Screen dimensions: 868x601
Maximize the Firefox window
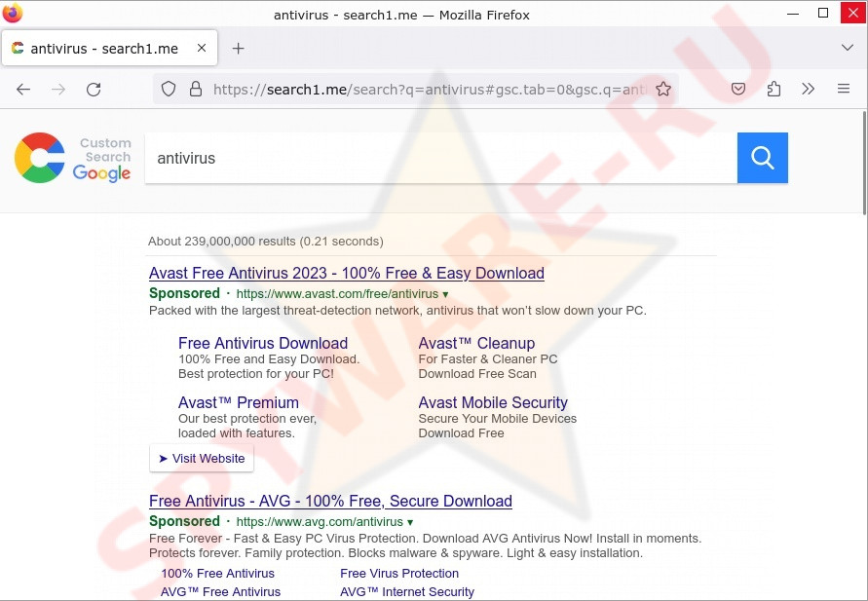point(823,13)
